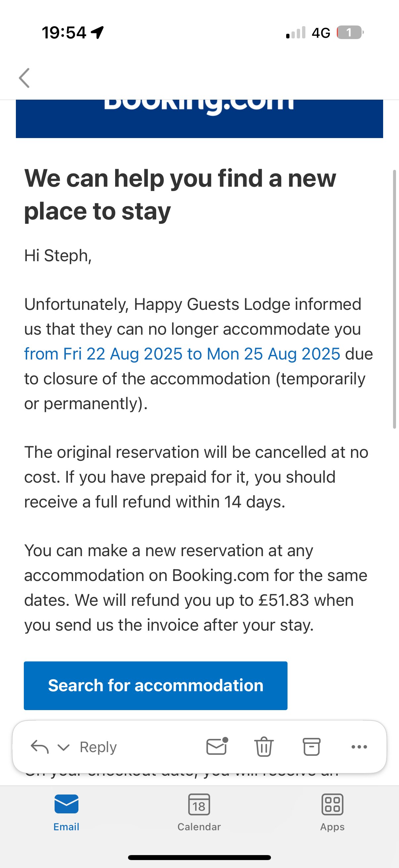
Task: Tap the home indicator bar
Action: (199, 857)
